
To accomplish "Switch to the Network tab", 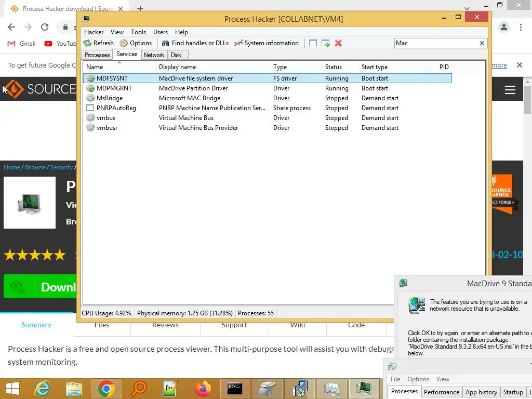I will pyautogui.click(x=154, y=55).
